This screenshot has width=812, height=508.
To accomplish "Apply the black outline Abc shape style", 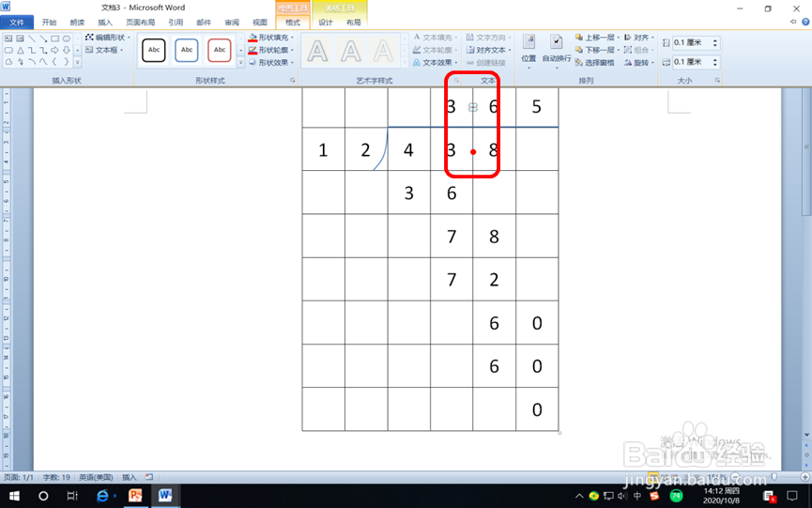I will click(154, 50).
